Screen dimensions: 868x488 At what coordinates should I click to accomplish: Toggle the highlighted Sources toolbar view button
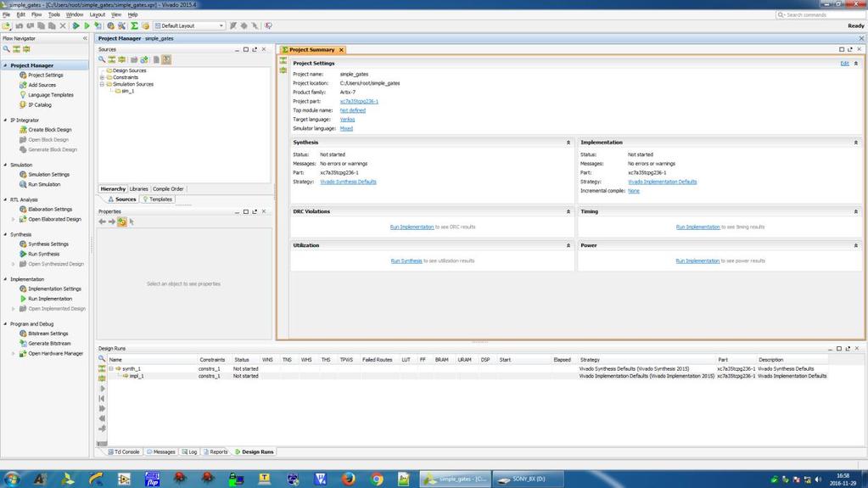(x=166, y=59)
